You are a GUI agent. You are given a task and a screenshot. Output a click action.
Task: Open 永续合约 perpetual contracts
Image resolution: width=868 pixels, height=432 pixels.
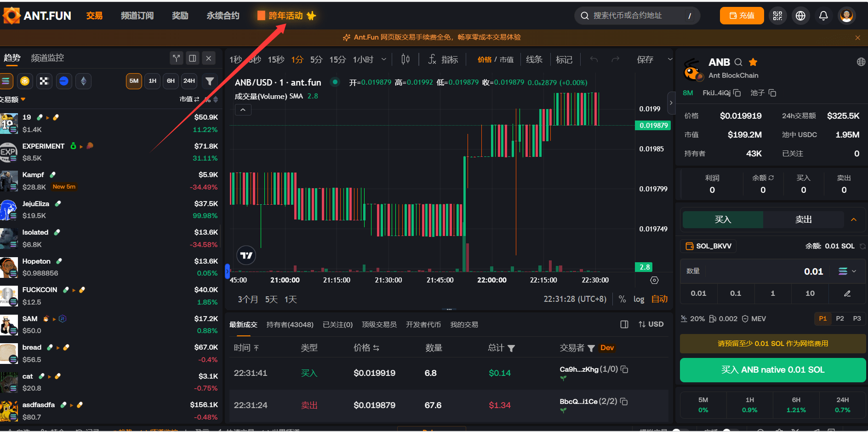pos(223,16)
